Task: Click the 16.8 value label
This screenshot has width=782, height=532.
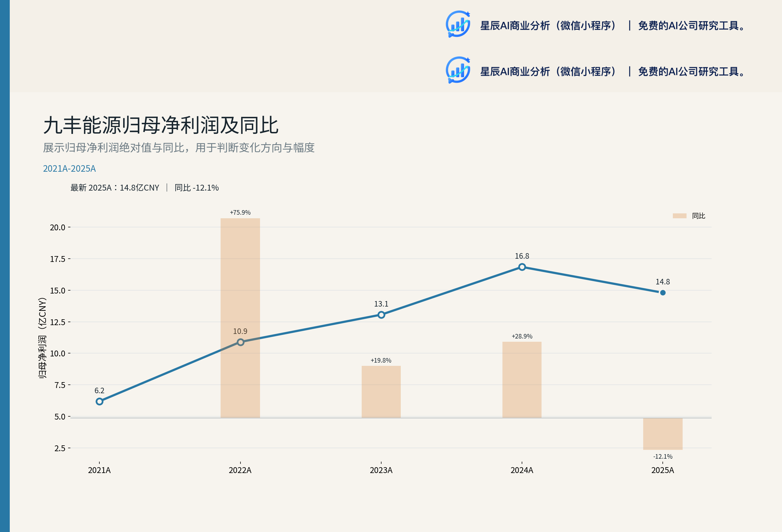Action: point(522,256)
